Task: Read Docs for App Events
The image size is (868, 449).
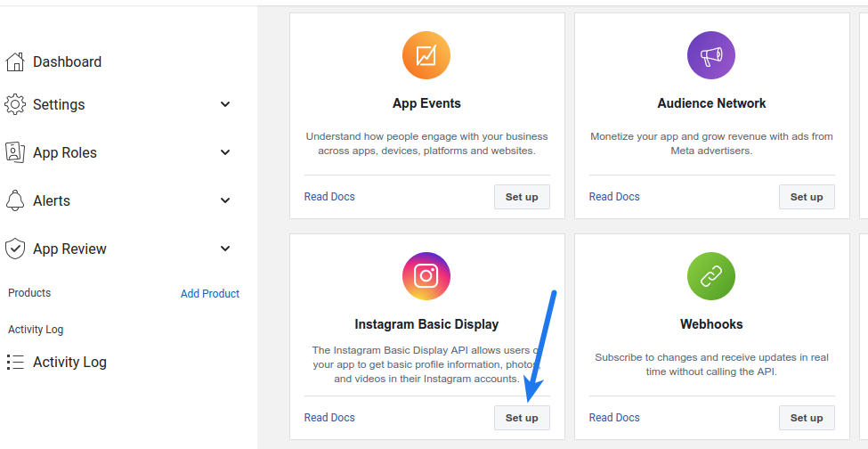Action: [329, 197]
